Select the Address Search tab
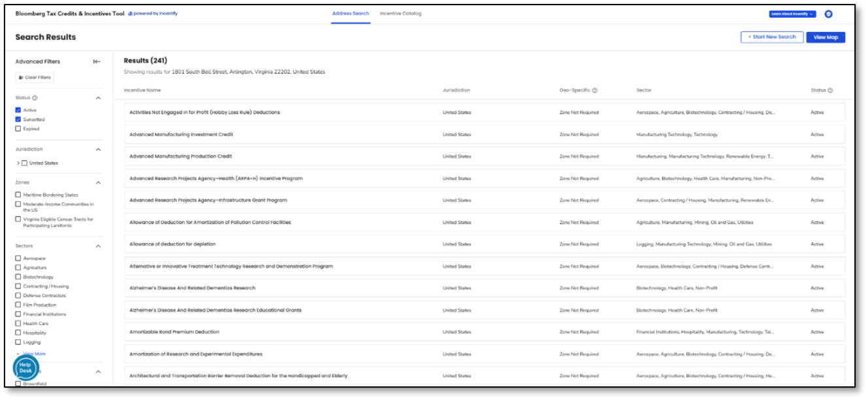 click(350, 13)
